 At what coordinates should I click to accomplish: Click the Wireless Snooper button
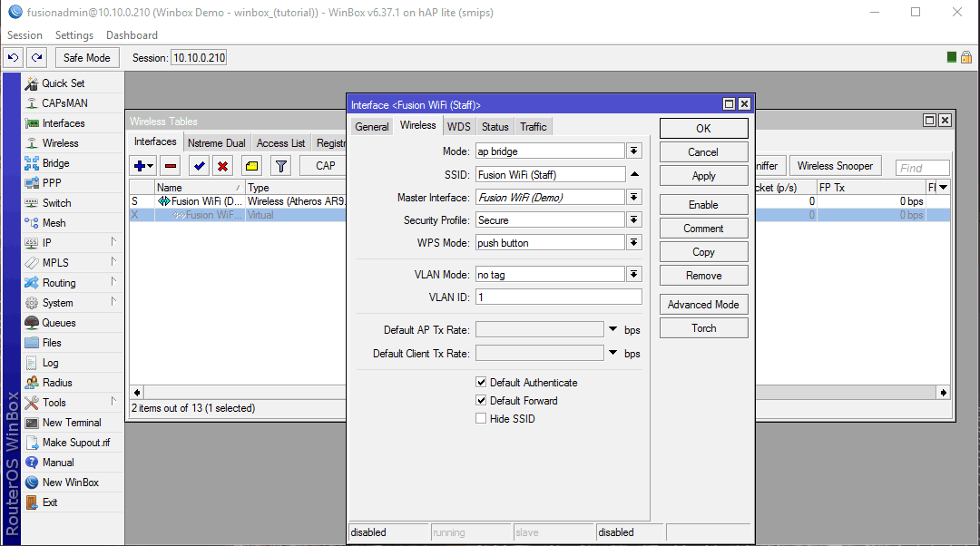click(x=835, y=166)
